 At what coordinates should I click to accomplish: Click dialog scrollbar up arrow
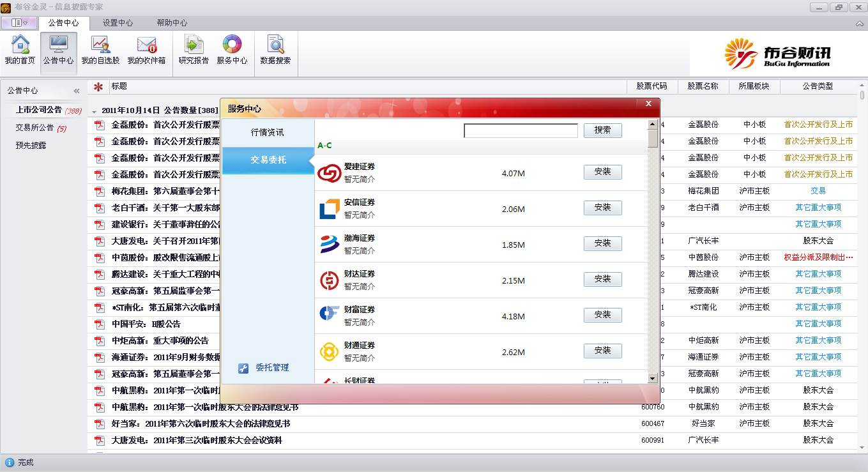tap(652, 125)
